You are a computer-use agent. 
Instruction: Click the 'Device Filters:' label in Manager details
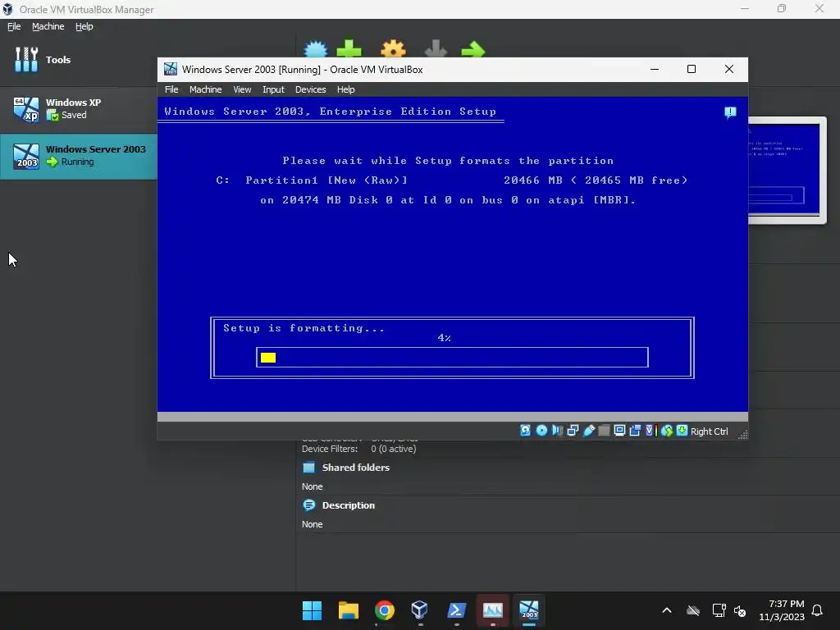tap(330, 449)
